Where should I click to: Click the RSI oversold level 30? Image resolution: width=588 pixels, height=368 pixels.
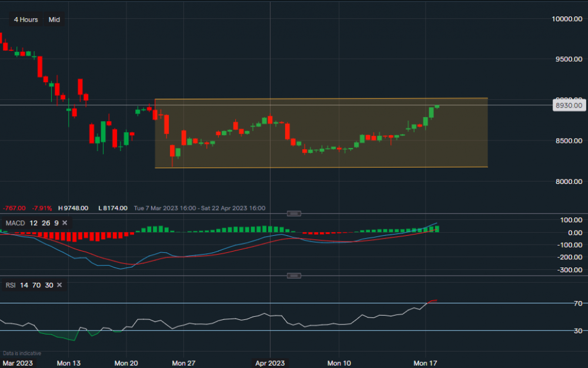tap(49, 285)
